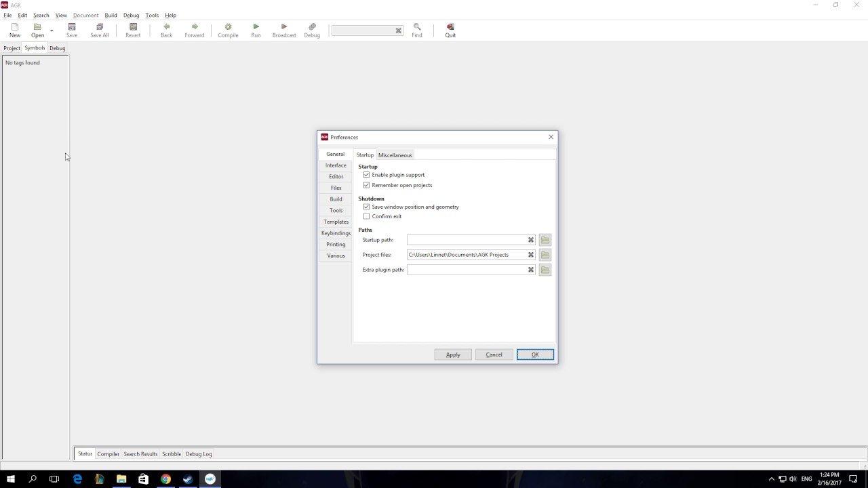868x488 pixels.
Task: Click the Apply button
Action: pyautogui.click(x=453, y=354)
